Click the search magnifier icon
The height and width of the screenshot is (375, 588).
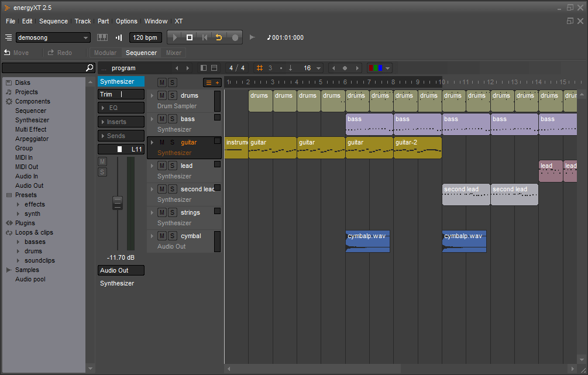pos(90,68)
